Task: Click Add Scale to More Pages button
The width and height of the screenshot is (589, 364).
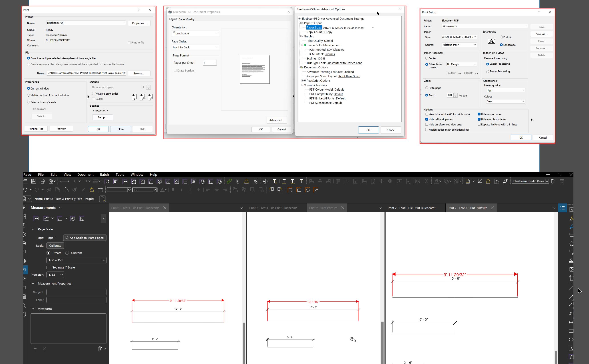Action: pos(84,238)
